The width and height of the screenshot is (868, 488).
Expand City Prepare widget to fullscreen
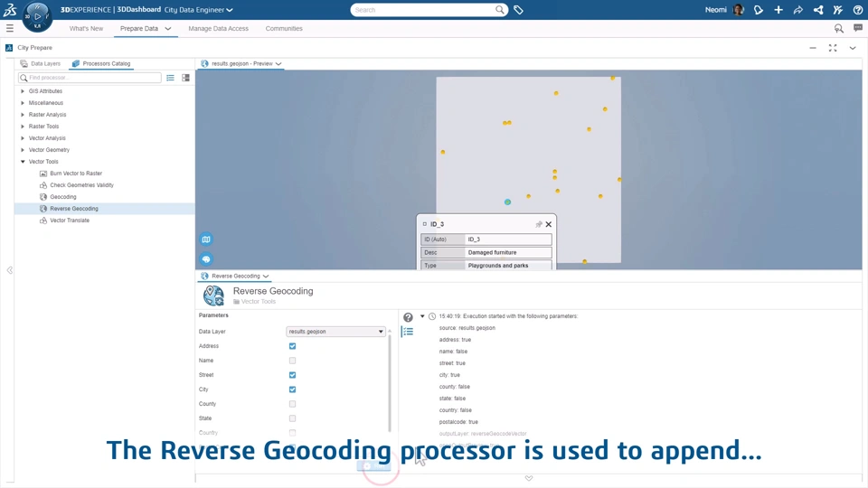pyautogui.click(x=833, y=48)
